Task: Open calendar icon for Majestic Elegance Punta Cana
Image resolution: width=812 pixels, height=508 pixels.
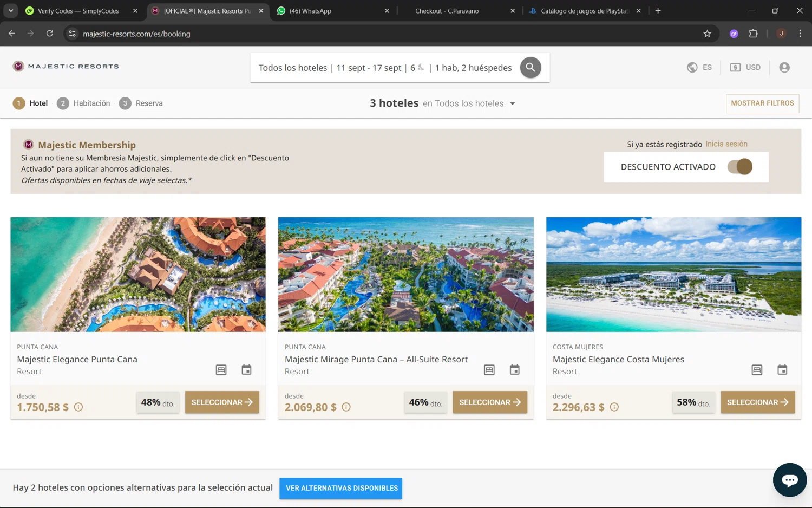Action: [246, 370]
